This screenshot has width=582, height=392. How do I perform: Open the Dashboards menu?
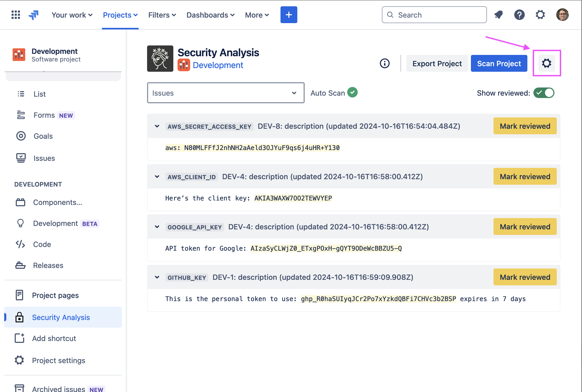point(210,15)
